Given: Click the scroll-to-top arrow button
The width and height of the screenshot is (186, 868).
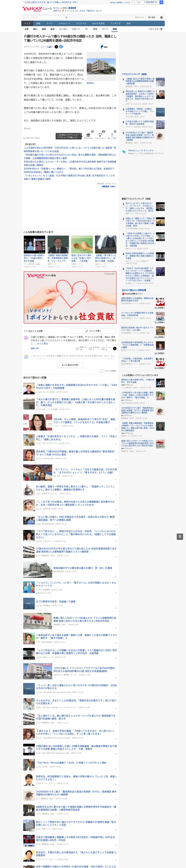Looking at the screenshot, I should click(x=180, y=537).
